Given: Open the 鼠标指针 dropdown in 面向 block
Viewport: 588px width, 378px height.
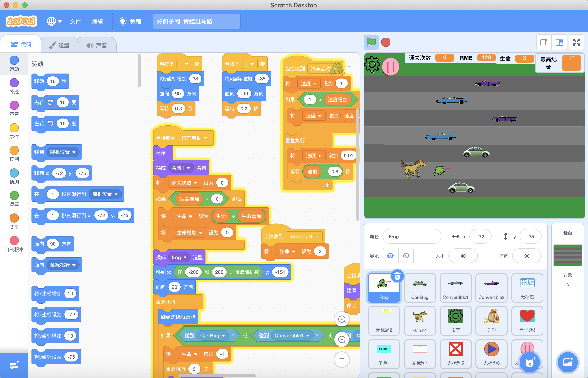Looking at the screenshot, I should [x=63, y=265].
